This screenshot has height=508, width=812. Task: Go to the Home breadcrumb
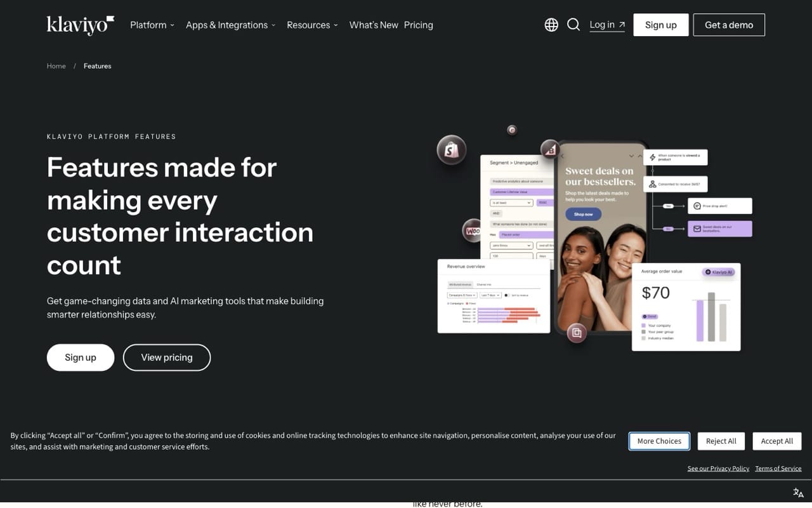(x=56, y=66)
